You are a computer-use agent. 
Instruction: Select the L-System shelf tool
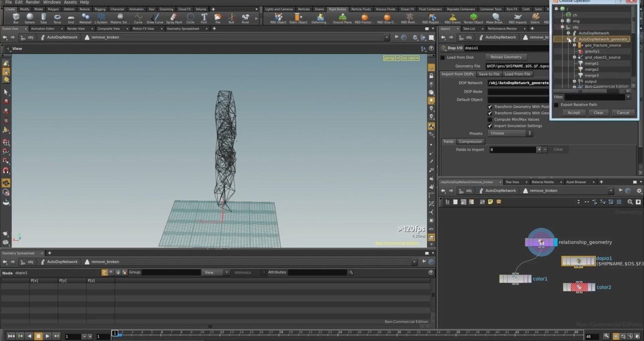[x=101, y=18]
